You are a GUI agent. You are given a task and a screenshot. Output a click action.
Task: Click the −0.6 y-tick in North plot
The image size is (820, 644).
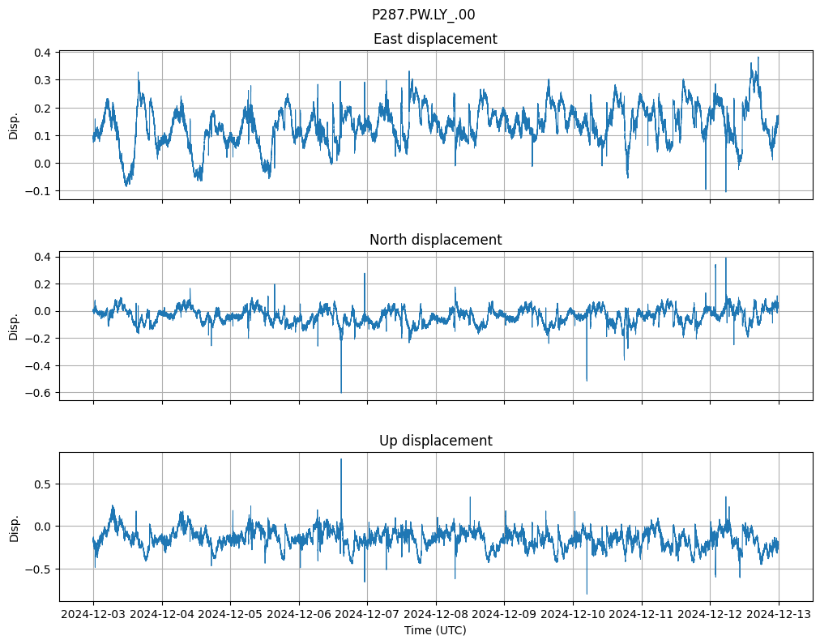click(x=38, y=393)
